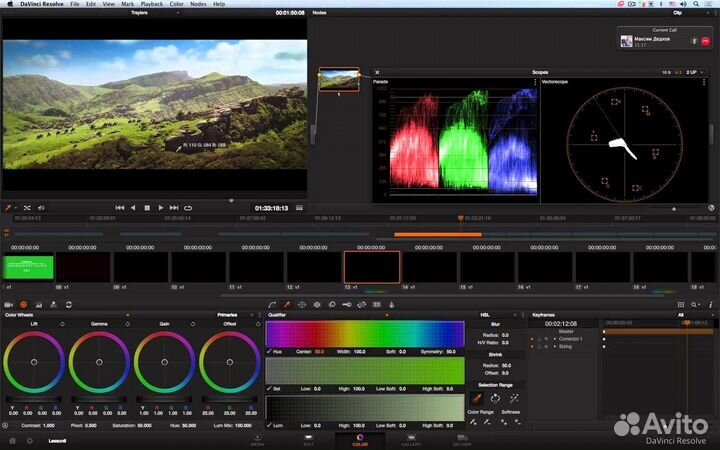Click the loop playback icon

click(188, 208)
